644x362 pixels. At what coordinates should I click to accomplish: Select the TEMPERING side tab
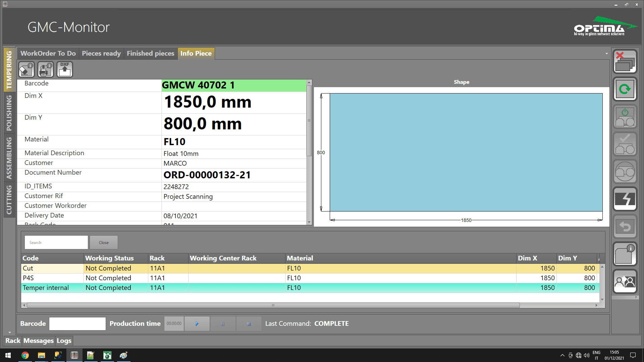click(9, 69)
